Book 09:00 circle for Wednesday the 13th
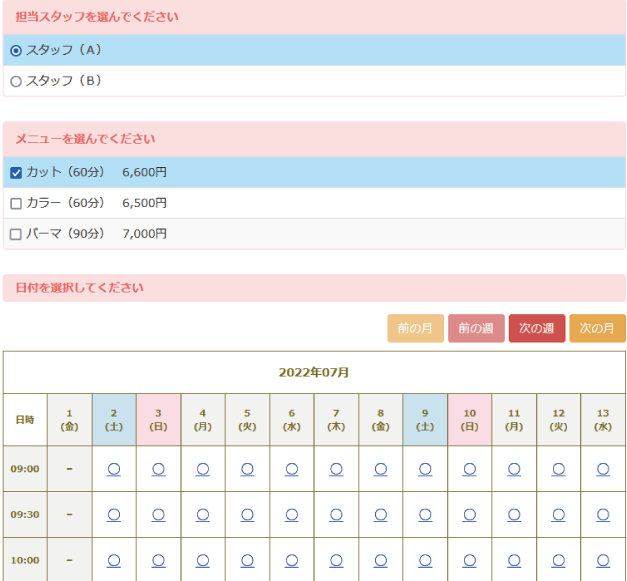The width and height of the screenshot is (627, 581). coord(602,468)
